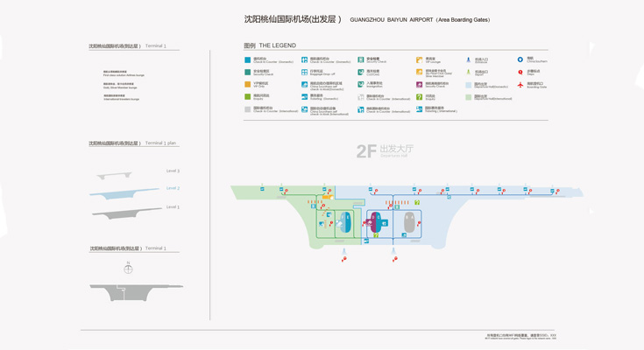This screenshot has height=350, width=644.
Task: Click the China Southern domestic check-in counter icon
Action: (x=304, y=59)
